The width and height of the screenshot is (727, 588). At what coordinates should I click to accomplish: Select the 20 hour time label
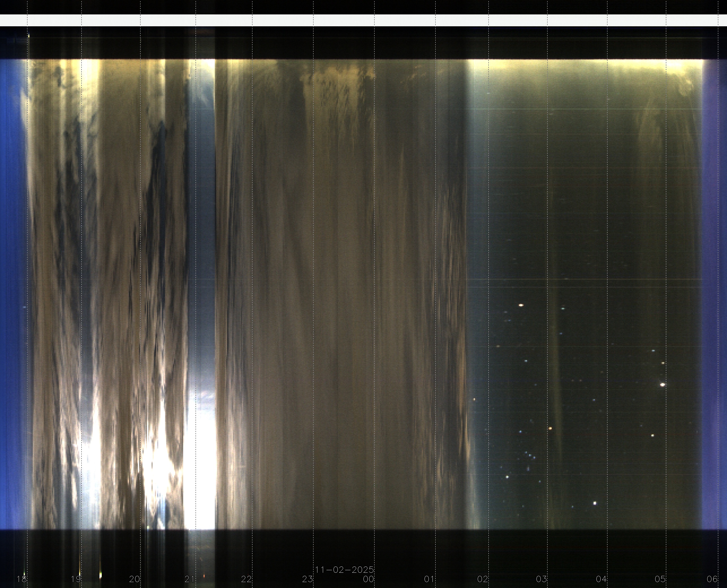pyautogui.click(x=135, y=579)
